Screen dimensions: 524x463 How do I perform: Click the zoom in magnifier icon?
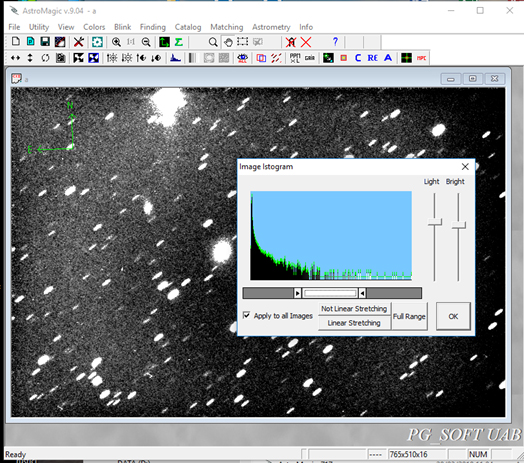click(x=116, y=42)
